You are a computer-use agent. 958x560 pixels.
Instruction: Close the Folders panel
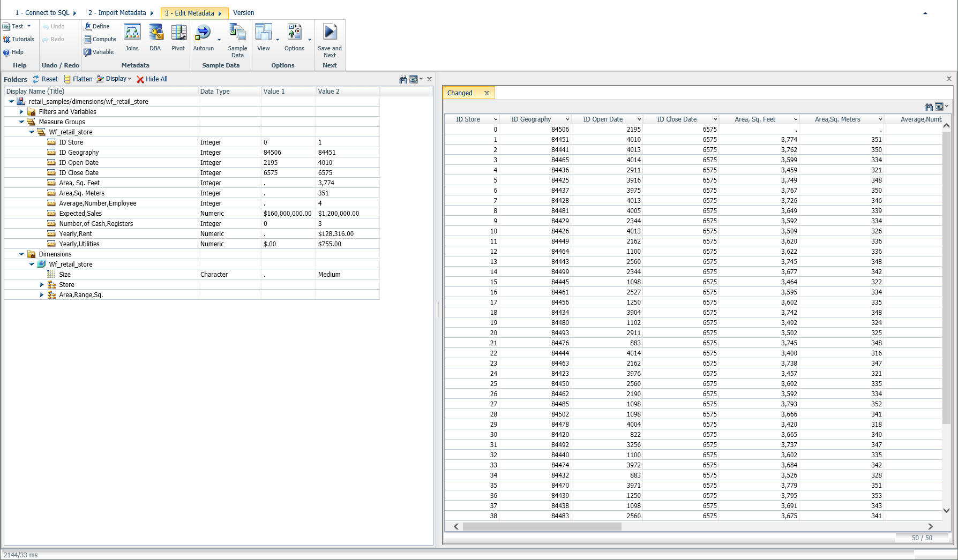(x=429, y=79)
